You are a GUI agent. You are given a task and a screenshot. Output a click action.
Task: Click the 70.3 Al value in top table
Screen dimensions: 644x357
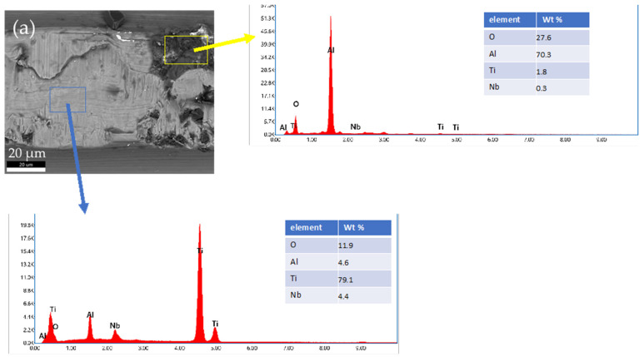click(x=543, y=55)
